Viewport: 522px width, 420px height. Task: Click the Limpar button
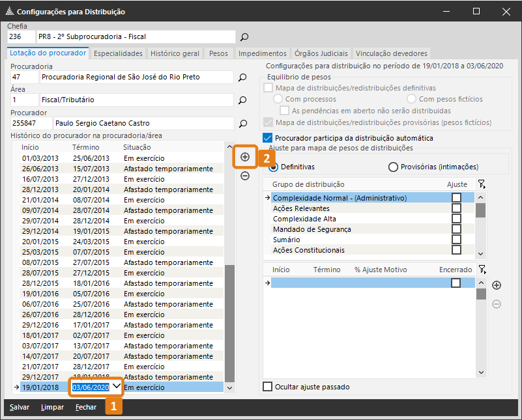(52, 407)
